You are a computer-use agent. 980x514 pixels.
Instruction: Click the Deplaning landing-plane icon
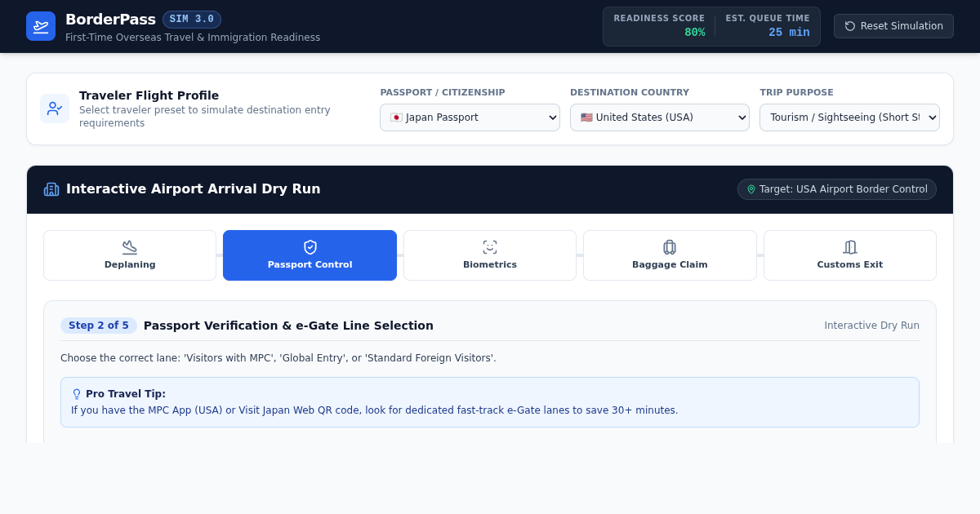pos(130,247)
